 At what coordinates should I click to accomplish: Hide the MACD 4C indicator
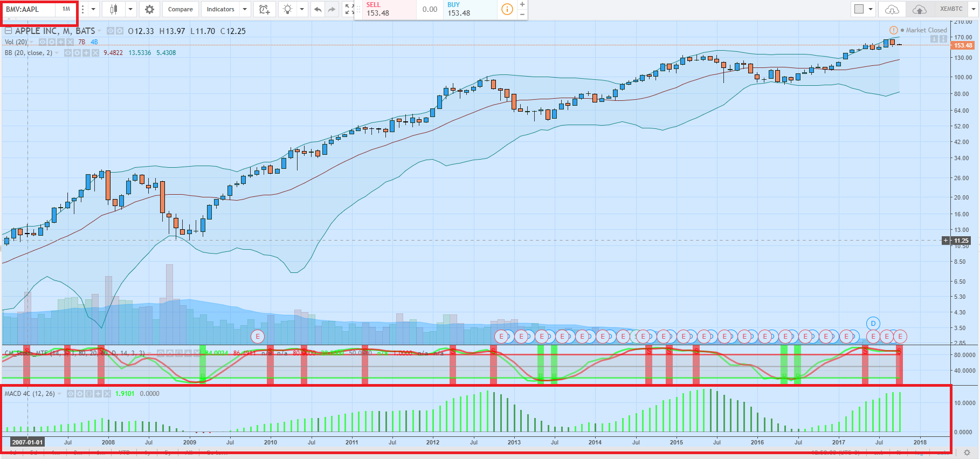point(71,394)
